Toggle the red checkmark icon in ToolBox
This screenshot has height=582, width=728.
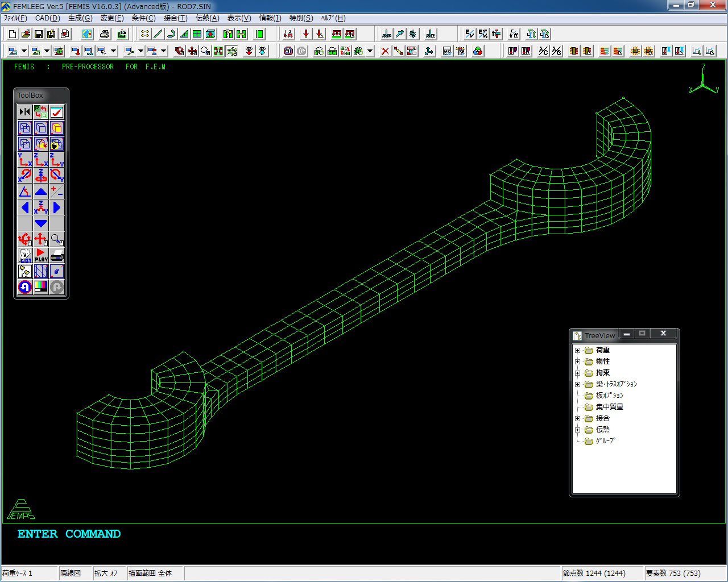coord(57,112)
